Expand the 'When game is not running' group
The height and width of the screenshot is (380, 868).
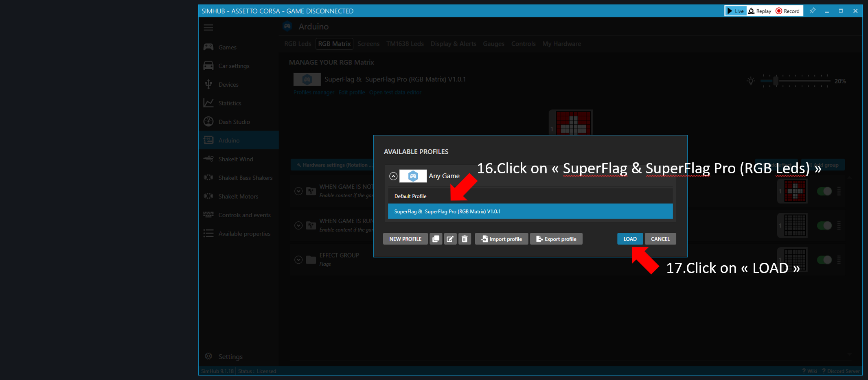coord(298,191)
